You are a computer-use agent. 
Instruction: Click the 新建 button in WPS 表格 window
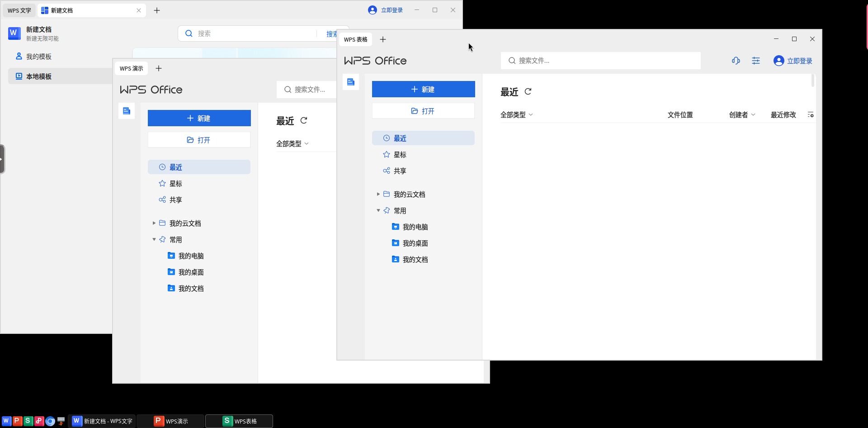click(423, 89)
